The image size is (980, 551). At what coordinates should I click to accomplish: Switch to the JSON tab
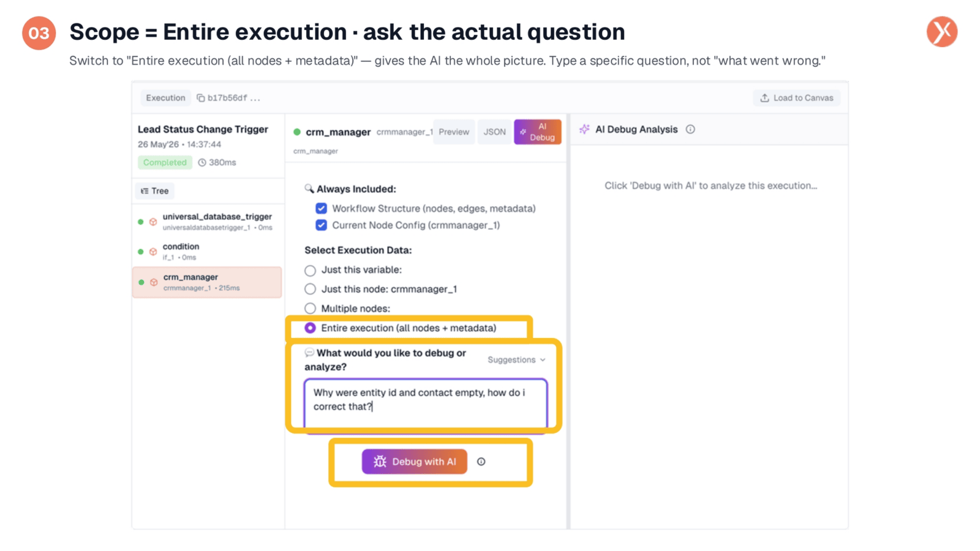[x=494, y=132]
